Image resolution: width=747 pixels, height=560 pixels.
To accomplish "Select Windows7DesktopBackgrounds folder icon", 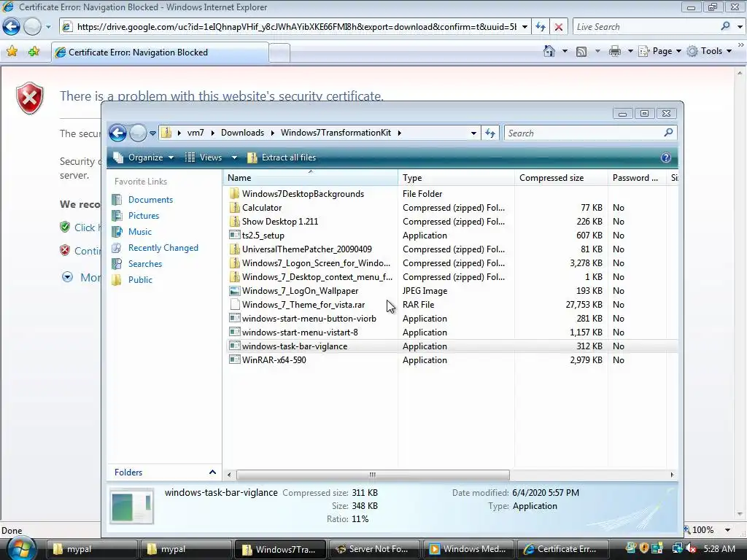I will pyautogui.click(x=234, y=194).
